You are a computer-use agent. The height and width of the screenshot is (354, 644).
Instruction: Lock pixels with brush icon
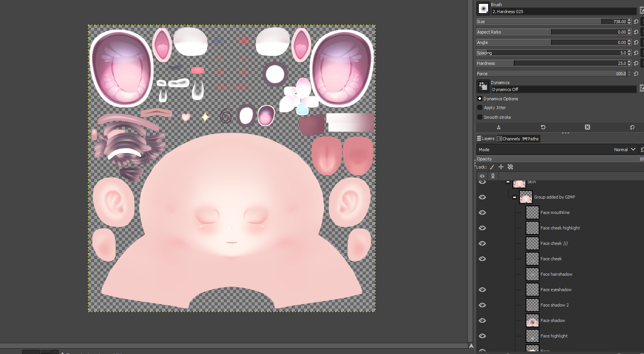point(492,167)
